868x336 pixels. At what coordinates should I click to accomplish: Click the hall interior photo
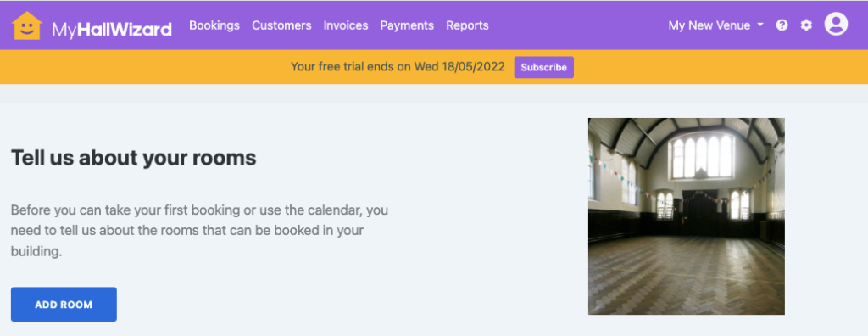pos(687,216)
